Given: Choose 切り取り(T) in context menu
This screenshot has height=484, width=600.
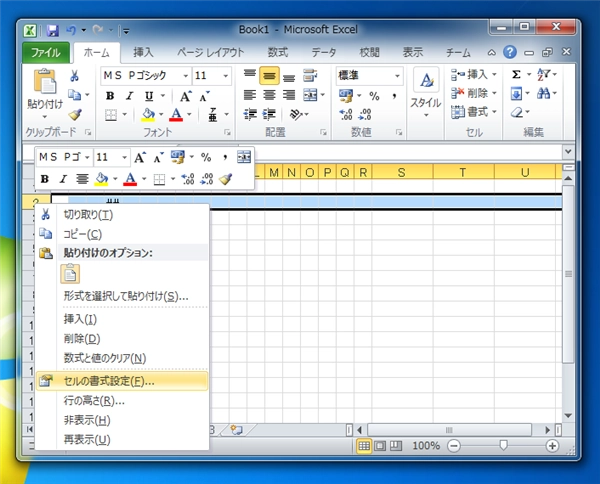Looking at the screenshot, I should (x=122, y=215).
